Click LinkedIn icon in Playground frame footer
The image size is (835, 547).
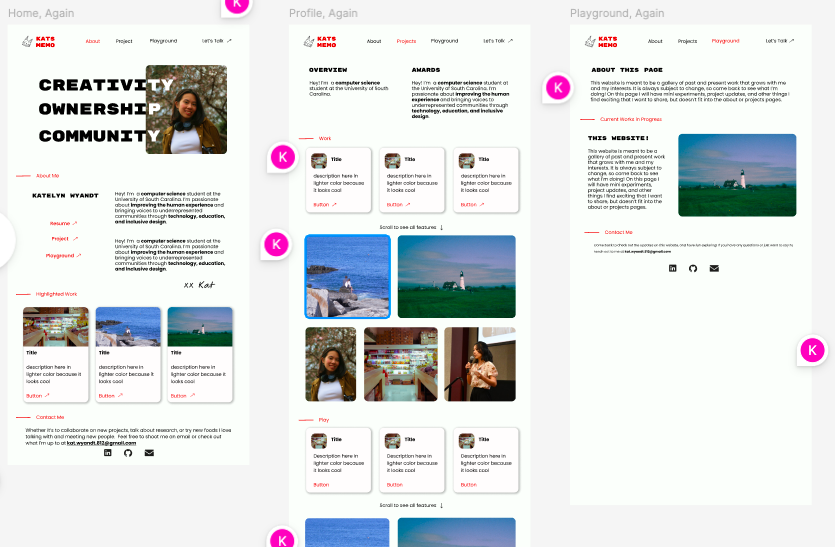[x=673, y=268]
